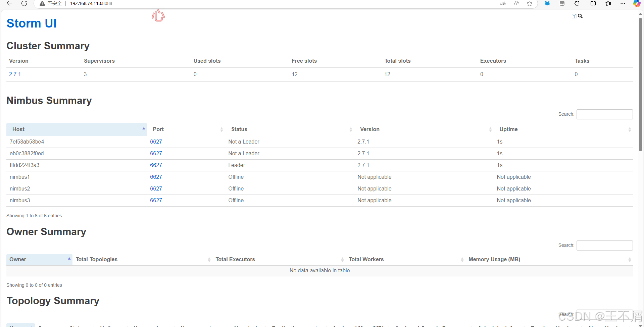Click the Executors header in Cluster Summary
The height and width of the screenshot is (327, 644).
point(493,61)
